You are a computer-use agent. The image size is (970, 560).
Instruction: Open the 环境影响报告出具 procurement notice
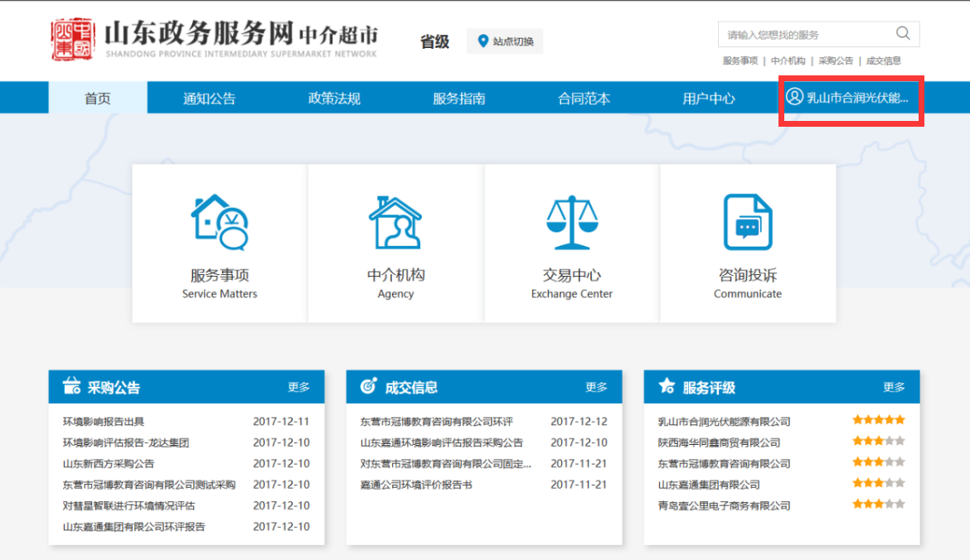(104, 422)
